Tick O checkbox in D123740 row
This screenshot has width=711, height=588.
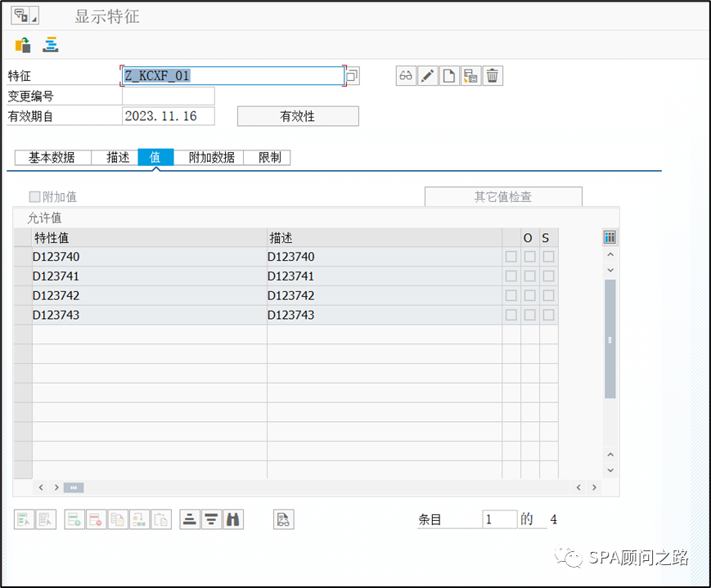point(529,257)
